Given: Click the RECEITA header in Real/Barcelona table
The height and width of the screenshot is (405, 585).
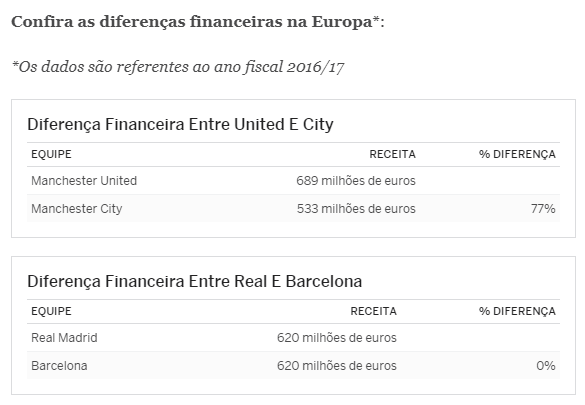Looking at the screenshot, I should point(373,311).
